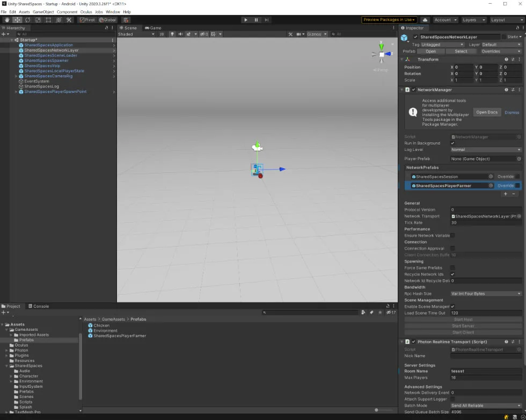Expand SharedSpacesPlayerSpawnPoint in Hierarchy
This screenshot has height=420, width=526.
pyautogui.click(x=16, y=92)
